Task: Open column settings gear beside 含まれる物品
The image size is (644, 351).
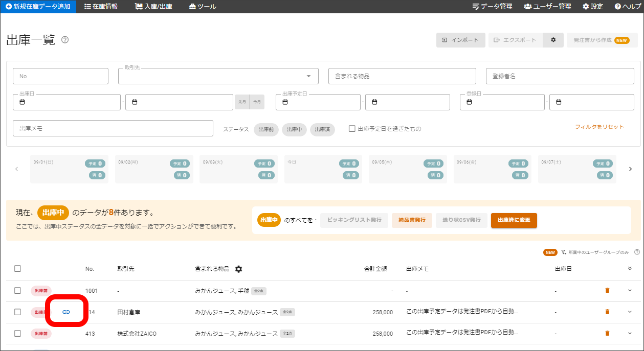Action: 238,269
